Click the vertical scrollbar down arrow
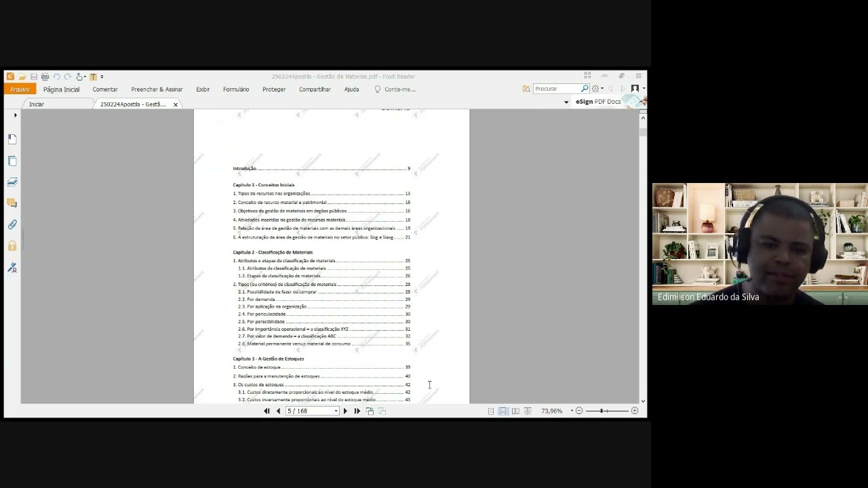Image resolution: width=868 pixels, height=488 pixels. (x=643, y=401)
